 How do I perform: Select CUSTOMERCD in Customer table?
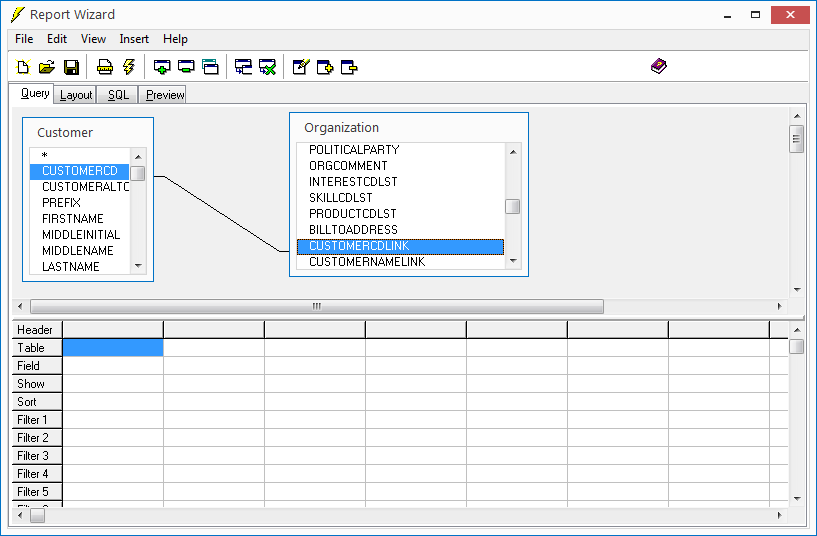click(x=80, y=171)
